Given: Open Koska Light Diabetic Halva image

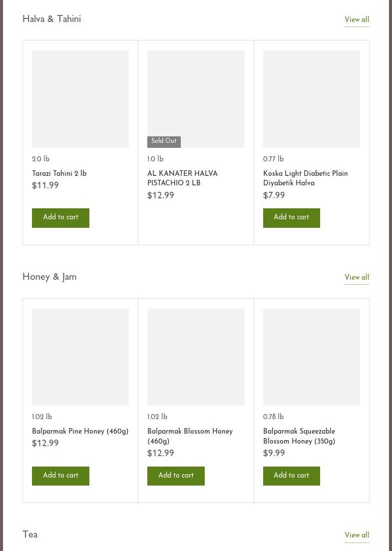Looking at the screenshot, I should tap(311, 99).
